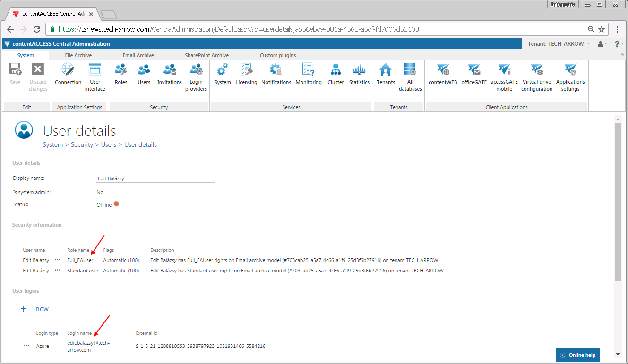Switch to the System tab
628x364 pixels.
click(26, 55)
